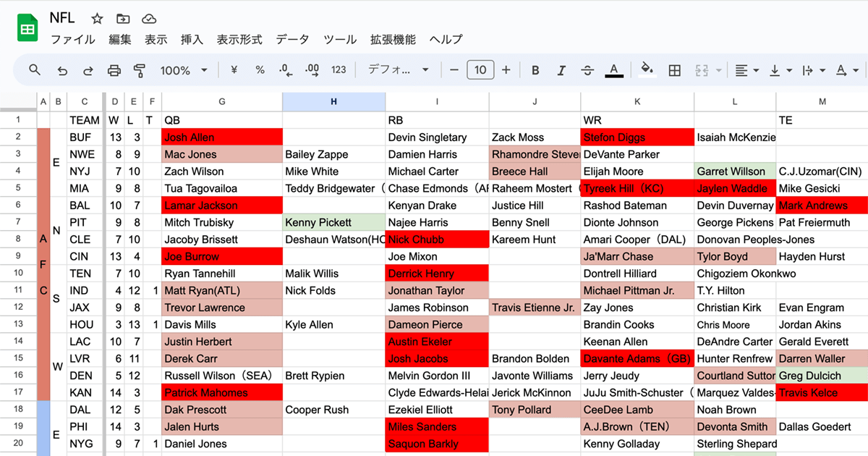Click the Kenny Pickett cell

click(x=333, y=222)
